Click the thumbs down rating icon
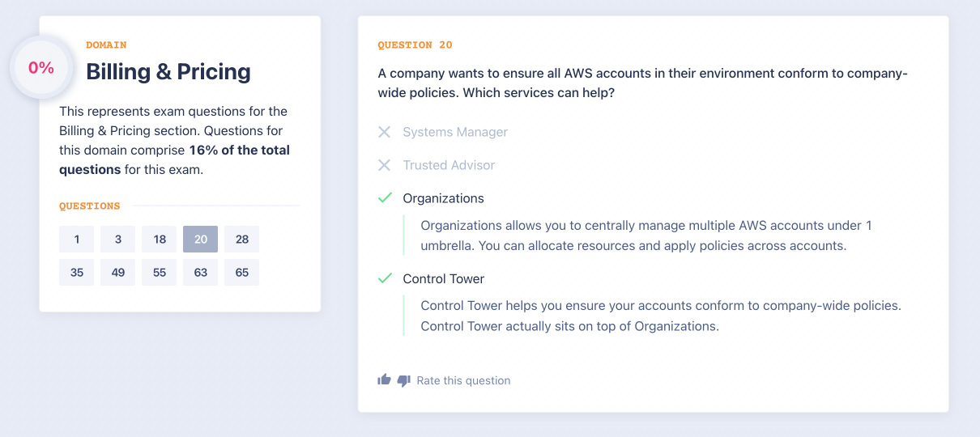 pos(404,380)
